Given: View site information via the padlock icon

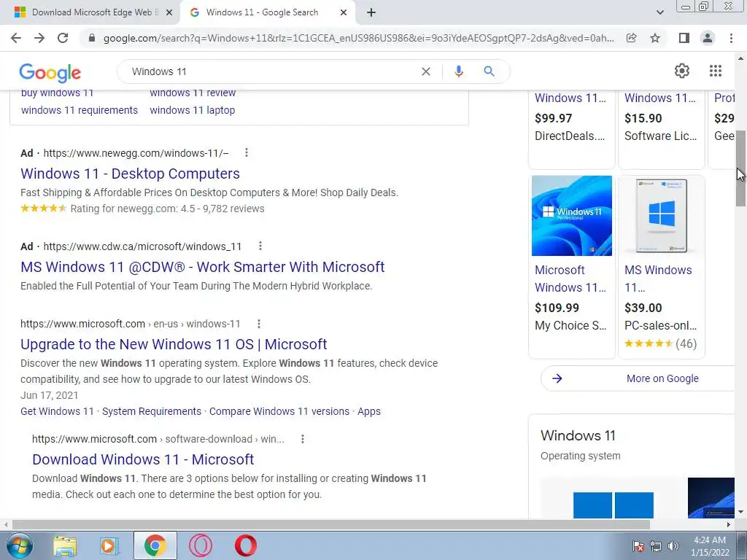Looking at the screenshot, I should (x=92, y=38).
